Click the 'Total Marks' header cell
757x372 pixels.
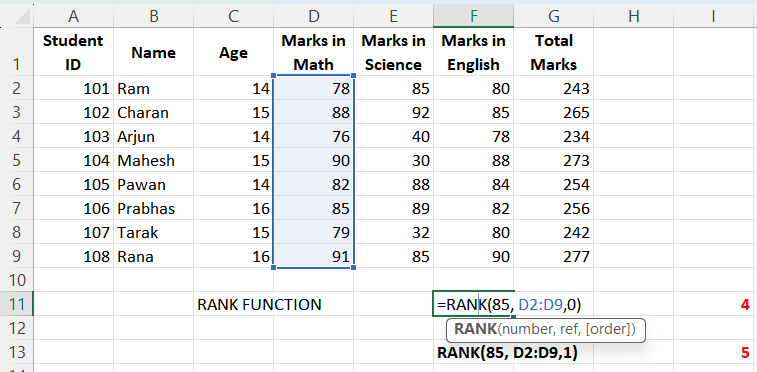[554, 52]
